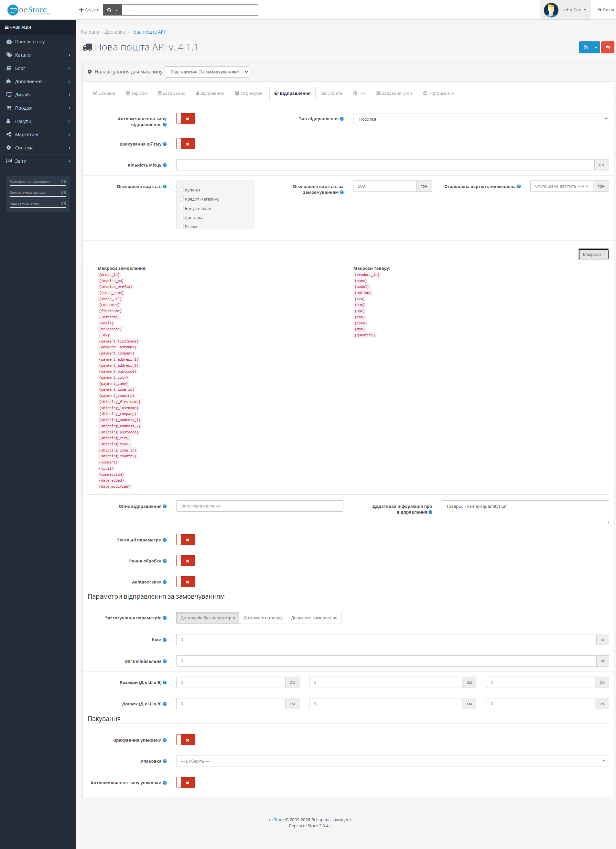Click the НАВІГАЦІЯ hamburger icon
This screenshot has width=616, height=849.
[6, 27]
